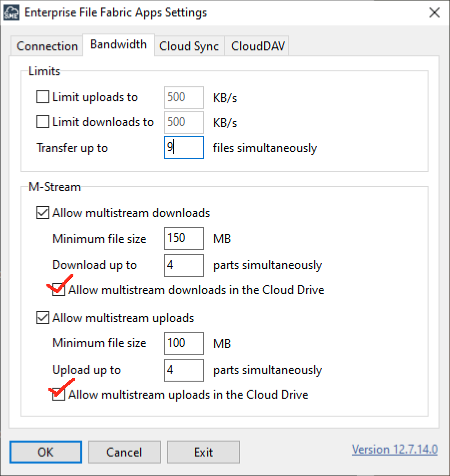Select the CloudDAV tab
Viewport: 450px width, 476px height.
coord(257,46)
